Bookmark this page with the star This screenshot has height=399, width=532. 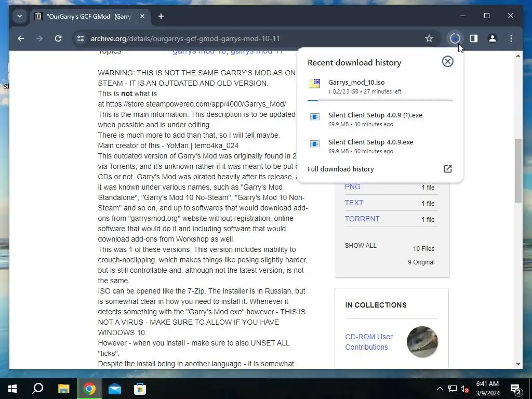point(429,38)
